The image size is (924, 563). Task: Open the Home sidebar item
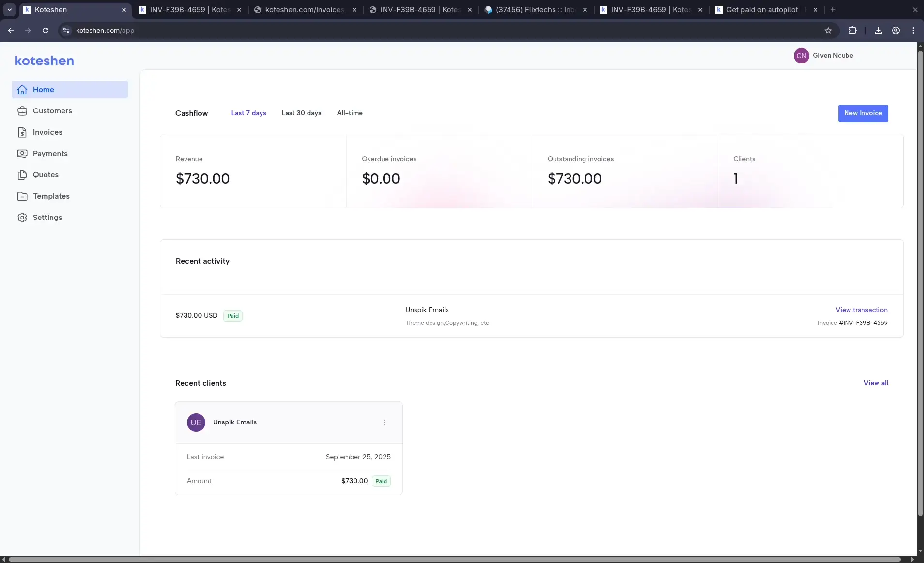[x=70, y=90]
